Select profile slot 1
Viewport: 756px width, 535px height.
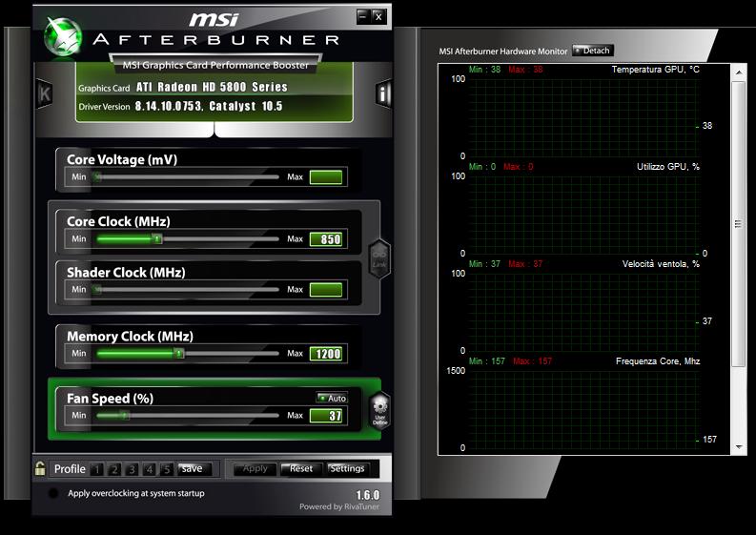click(97, 469)
